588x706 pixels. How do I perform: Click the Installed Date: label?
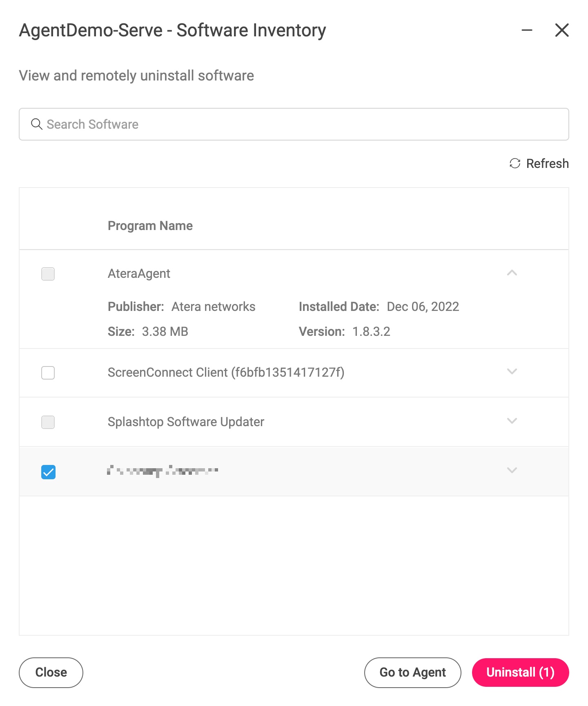(339, 306)
